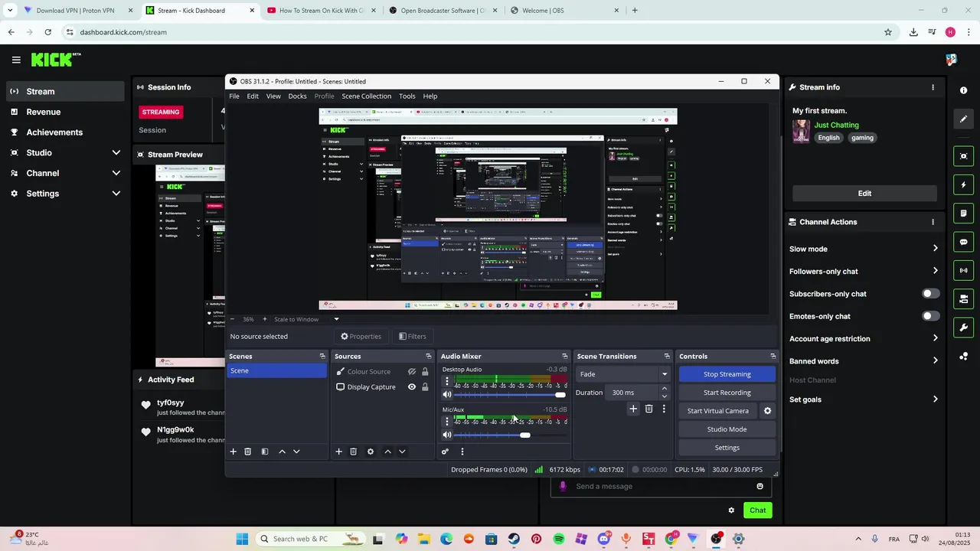
Task: Open Slow mode options chevron
Action: click(935, 249)
